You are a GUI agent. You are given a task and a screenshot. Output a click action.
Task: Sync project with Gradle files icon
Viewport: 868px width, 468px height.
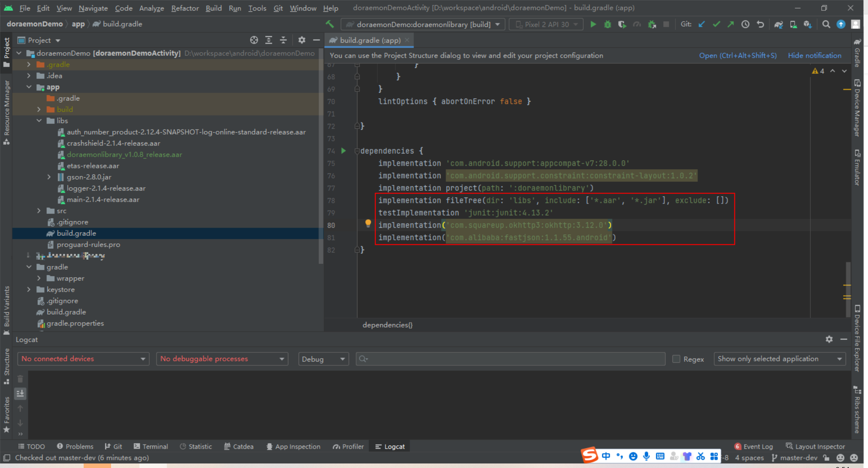point(779,24)
